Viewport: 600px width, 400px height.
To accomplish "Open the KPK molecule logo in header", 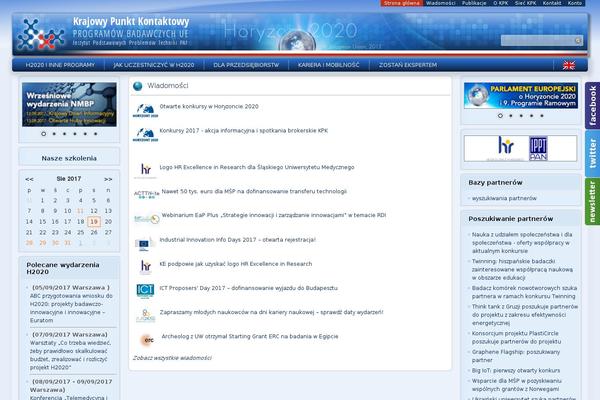I will 41,34.
